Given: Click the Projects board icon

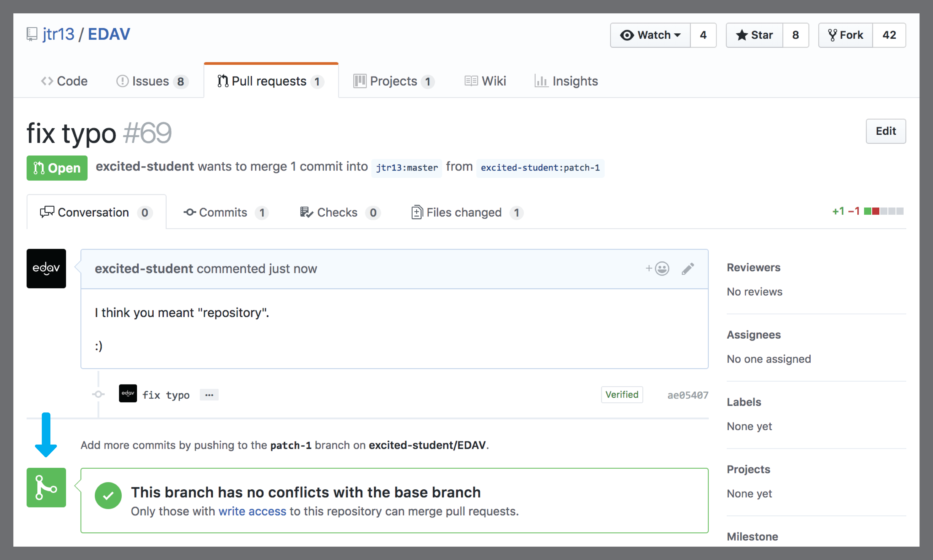Looking at the screenshot, I should 360,81.
